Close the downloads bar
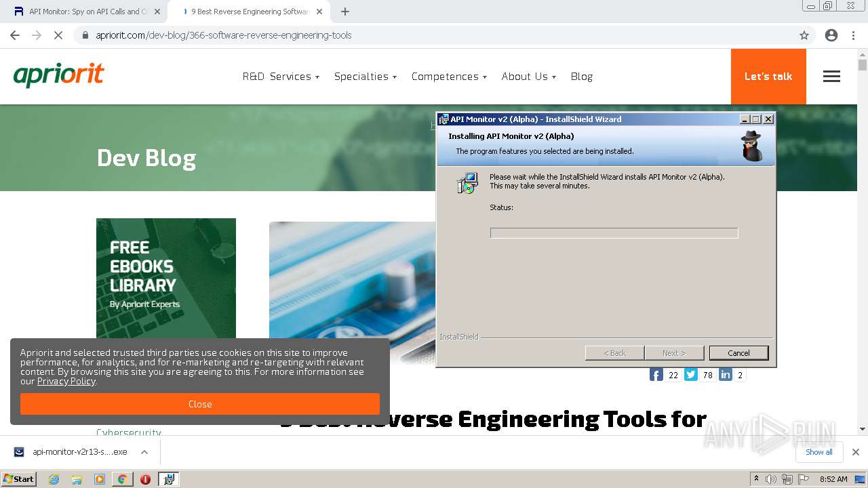The height and width of the screenshot is (488, 868). click(856, 452)
